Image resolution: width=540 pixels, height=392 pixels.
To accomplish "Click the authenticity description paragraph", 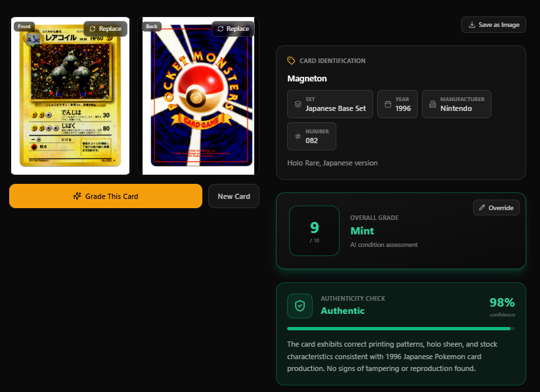I will (x=392, y=356).
